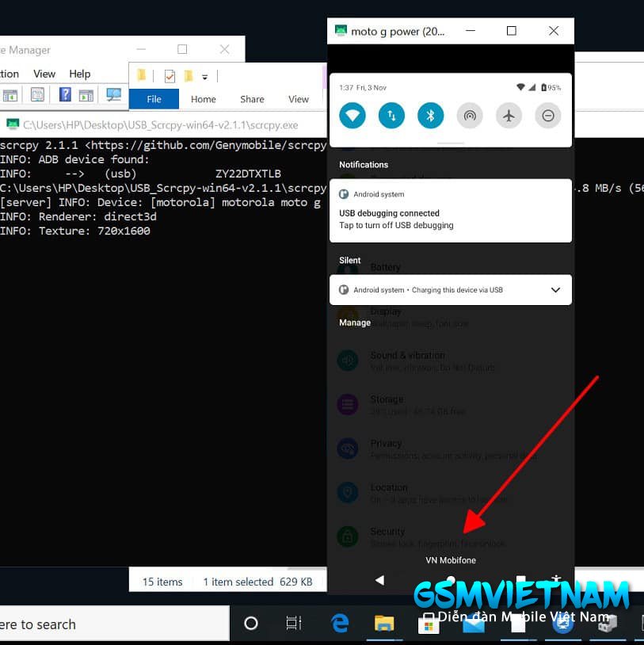Tap the USB debugging connected notification
644x645 pixels.
click(x=450, y=211)
